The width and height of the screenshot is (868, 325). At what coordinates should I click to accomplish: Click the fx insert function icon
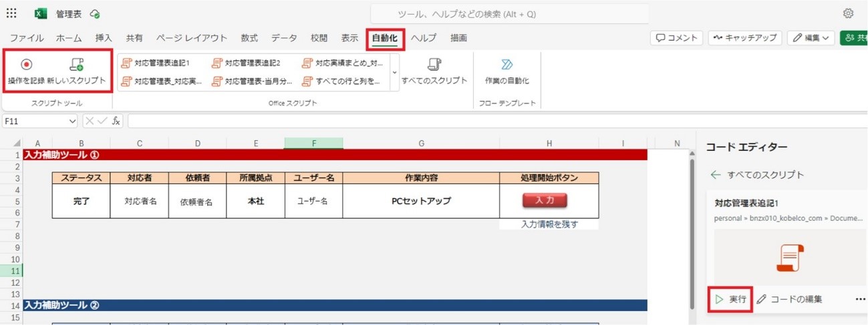116,121
